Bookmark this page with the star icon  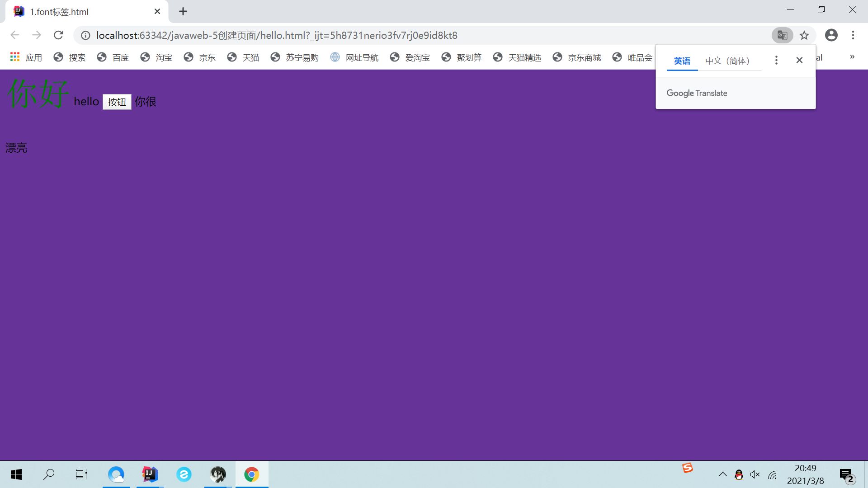point(804,35)
